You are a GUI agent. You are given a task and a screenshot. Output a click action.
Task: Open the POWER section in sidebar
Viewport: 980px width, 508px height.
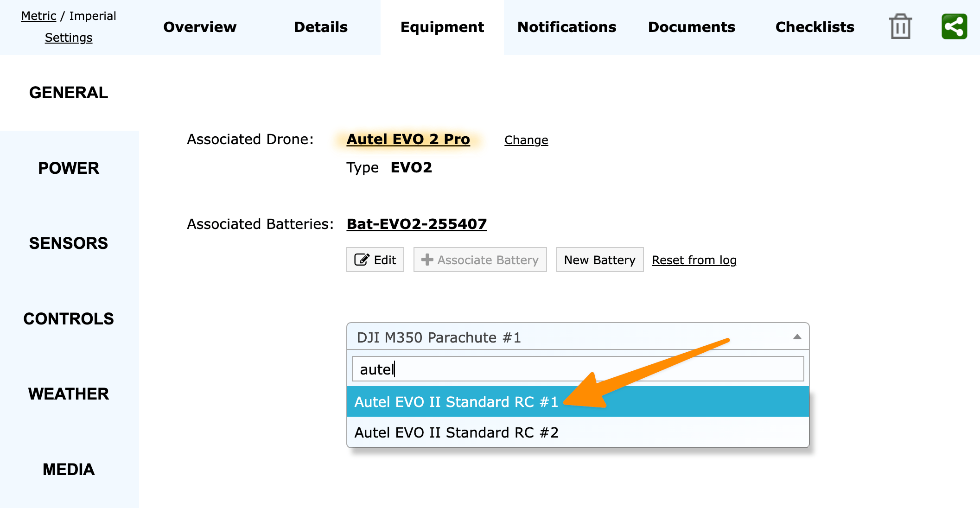coord(69,168)
